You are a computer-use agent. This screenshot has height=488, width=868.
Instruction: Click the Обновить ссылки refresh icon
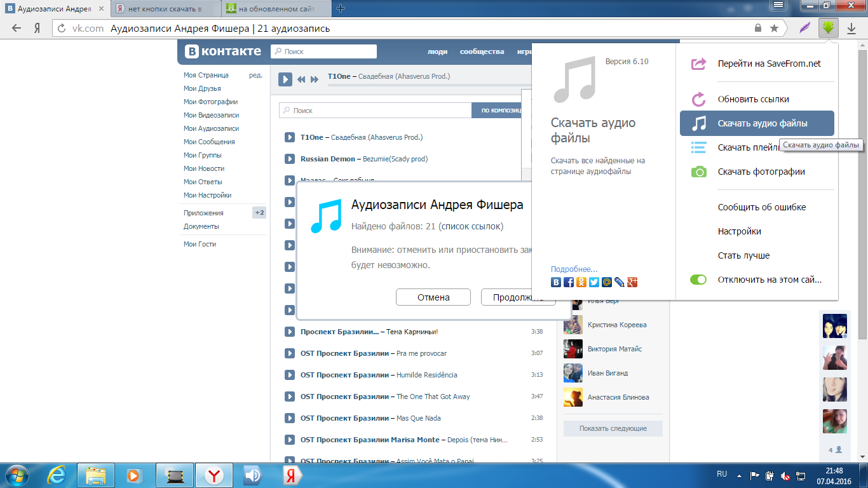[x=698, y=99]
